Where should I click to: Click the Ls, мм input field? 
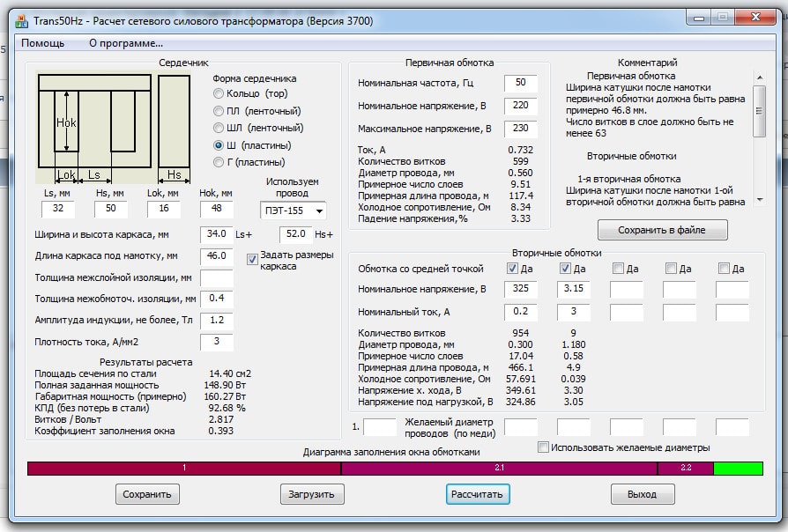[58, 209]
